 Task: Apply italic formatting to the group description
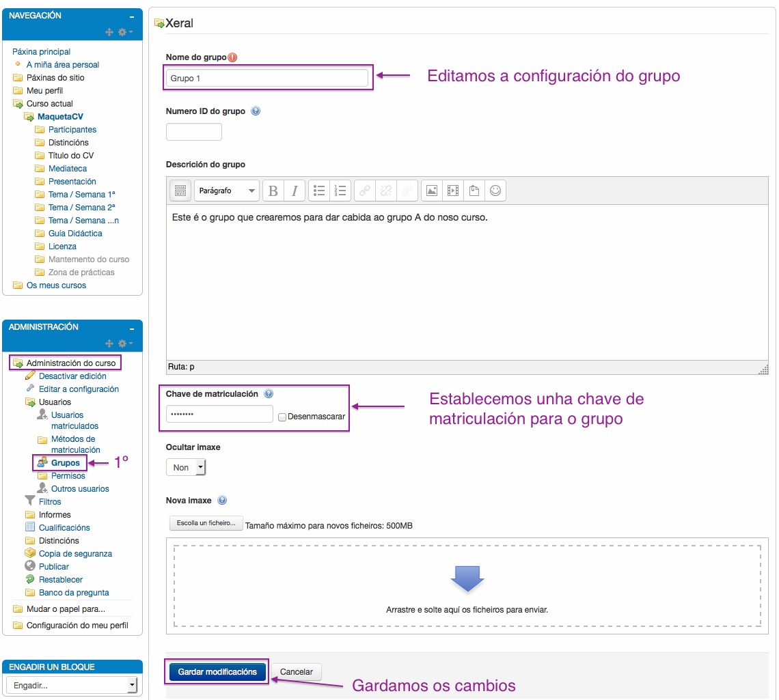(x=295, y=191)
